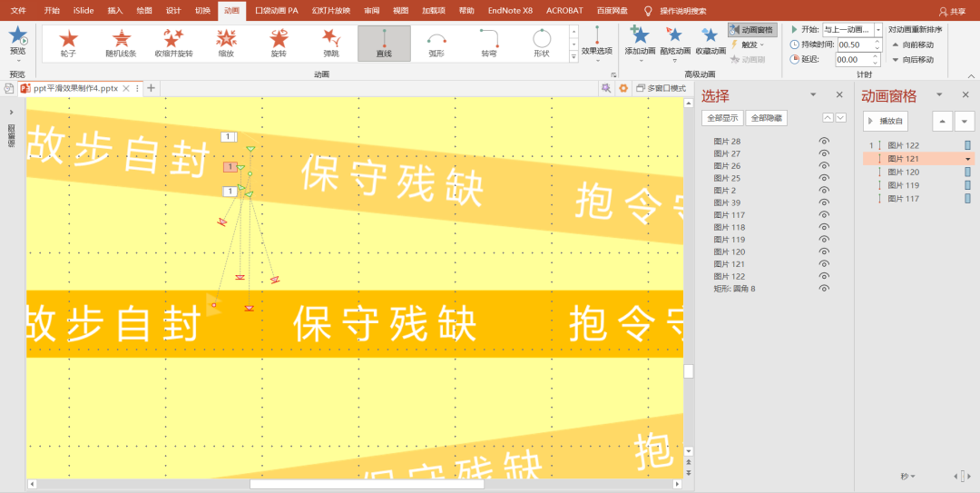The height and width of the screenshot is (493, 980).
Task: Toggle the 动画窗格 animation pane button
Action: tap(752, 29)
